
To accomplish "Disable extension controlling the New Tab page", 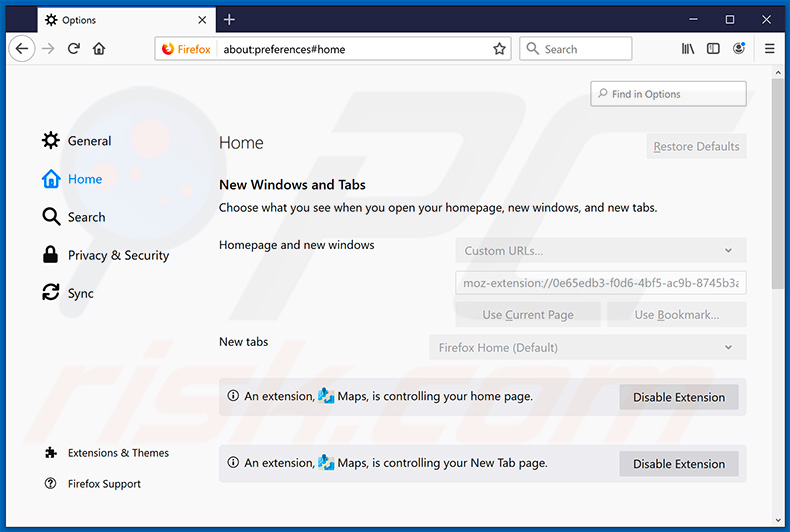I will click(678, 464).
